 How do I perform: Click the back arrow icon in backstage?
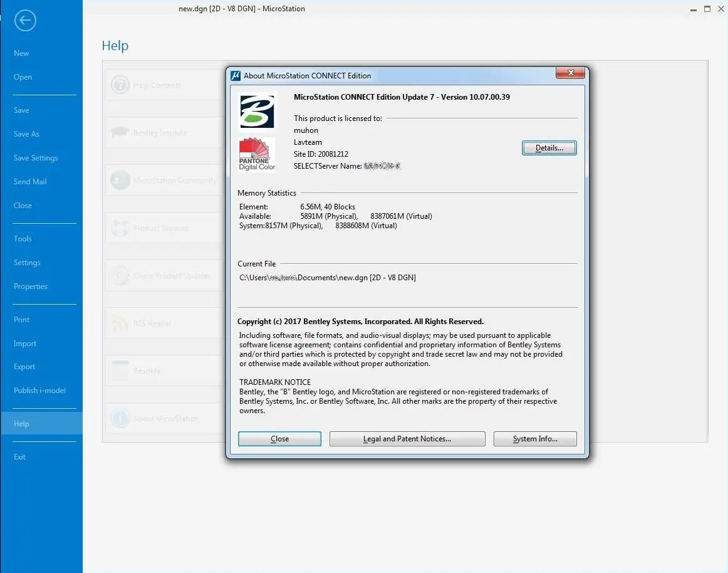[x=25, y=21]
